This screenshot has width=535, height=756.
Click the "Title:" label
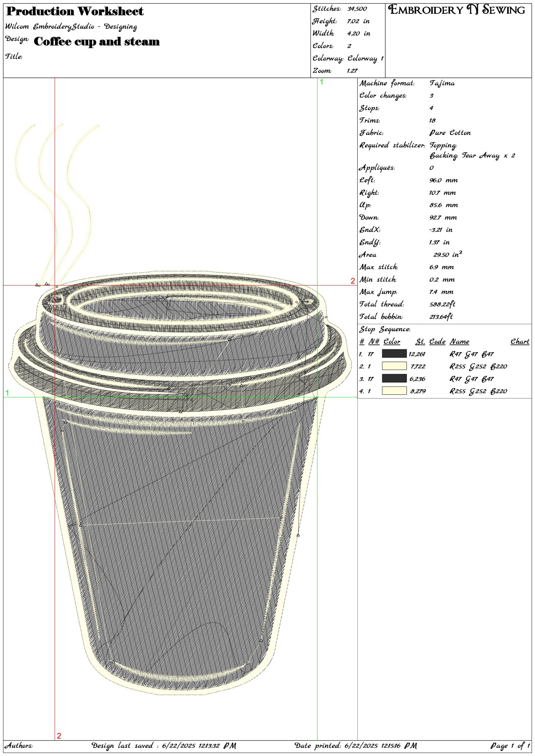coord(14,56)
